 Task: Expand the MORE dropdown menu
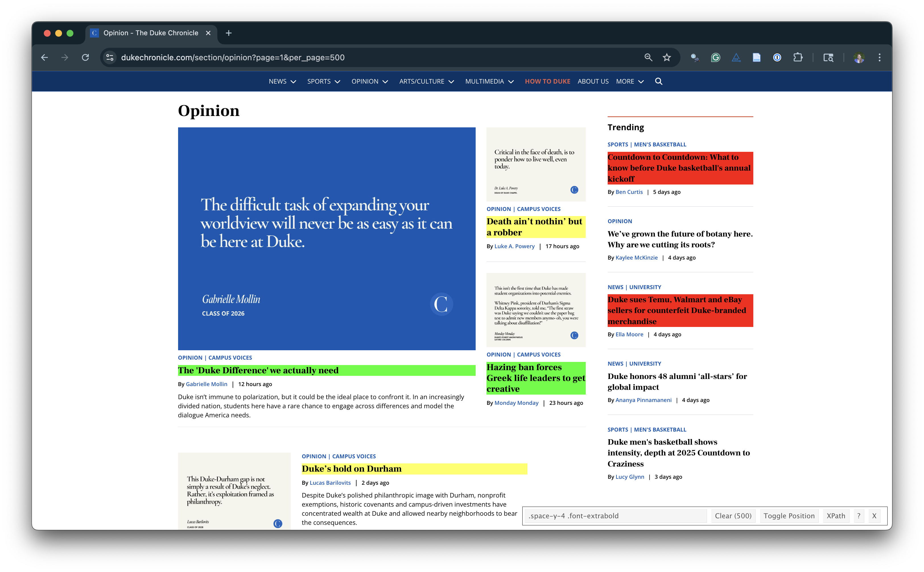pos(630,81)
